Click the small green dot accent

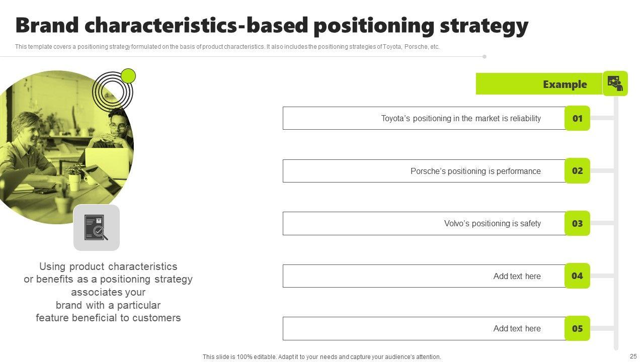tap(129, 76)
